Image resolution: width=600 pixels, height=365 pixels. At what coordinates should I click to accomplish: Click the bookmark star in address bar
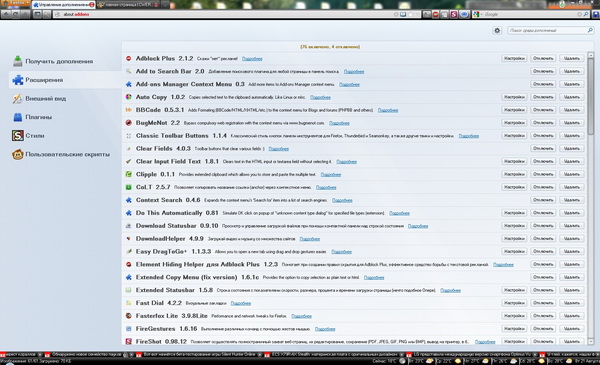(410, 15)
